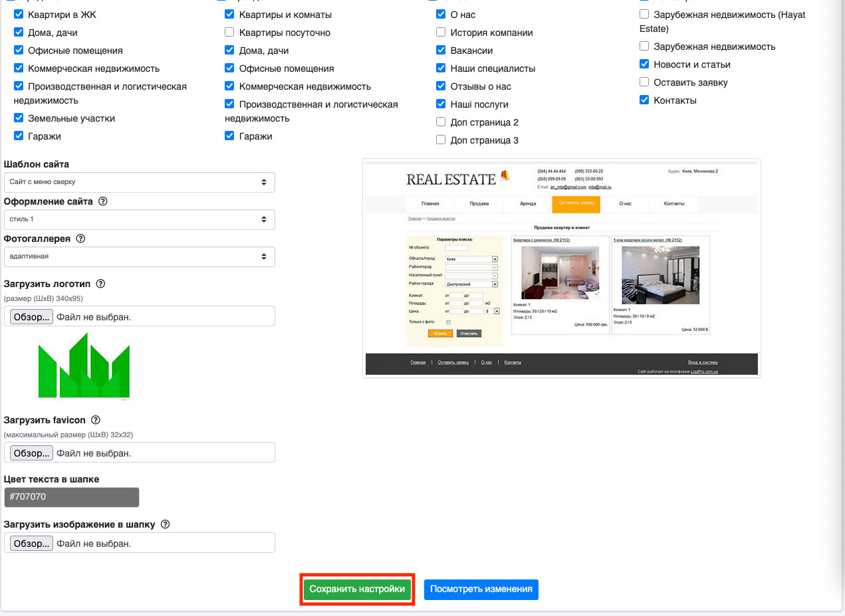Click the Посмотреть изменения button
Viewport: 845px width, 616px height.
(481, 589)
